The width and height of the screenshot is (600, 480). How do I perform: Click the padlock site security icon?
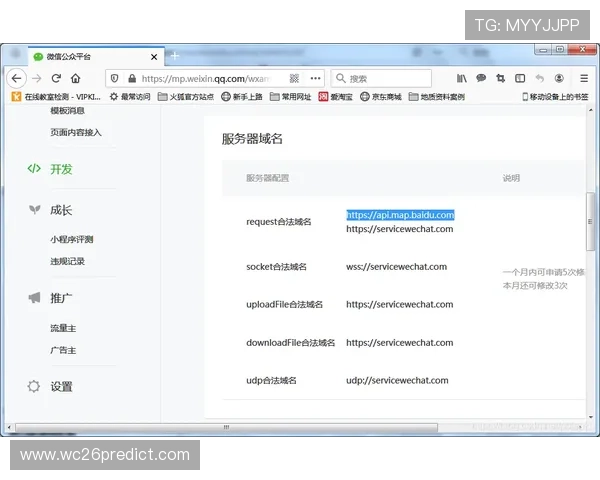[132, 78]
